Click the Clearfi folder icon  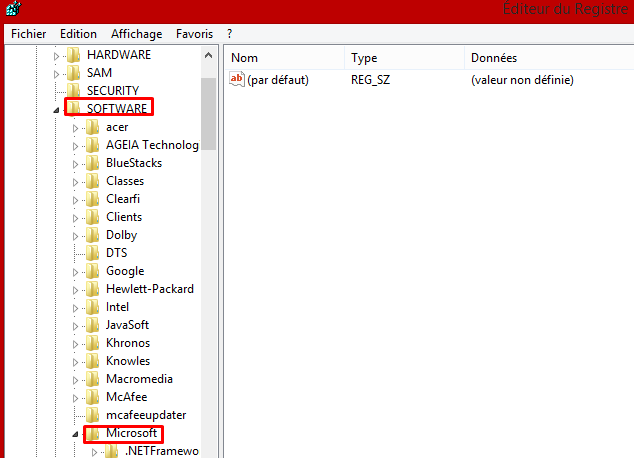click(x=93, y=199)
